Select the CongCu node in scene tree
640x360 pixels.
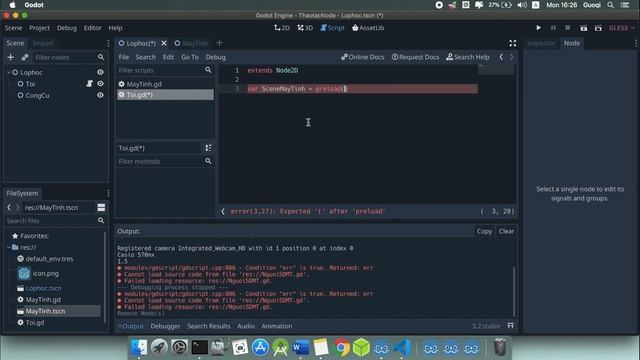[37, 95]
